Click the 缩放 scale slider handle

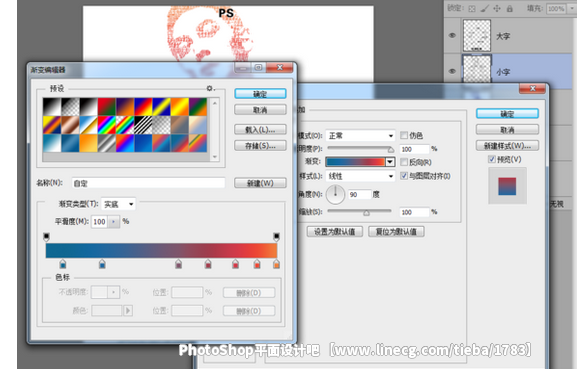(366, 213)
